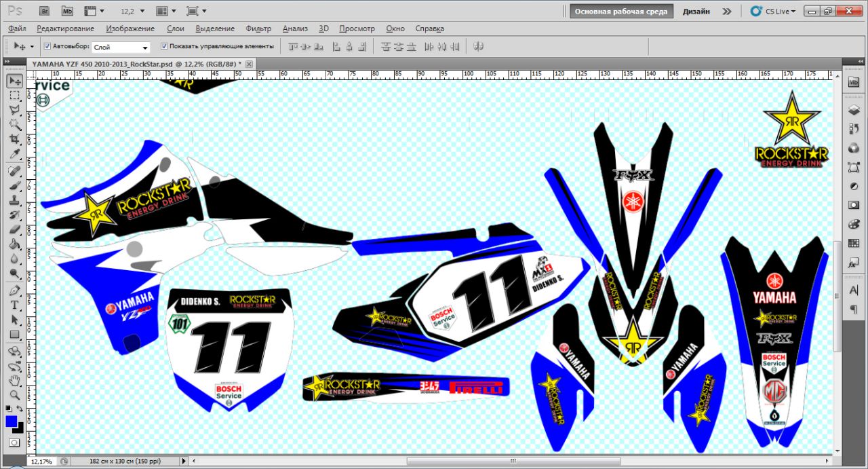Select the Crop tool
This screenshot has width=868, height=469.
click(x=14, y=138)
